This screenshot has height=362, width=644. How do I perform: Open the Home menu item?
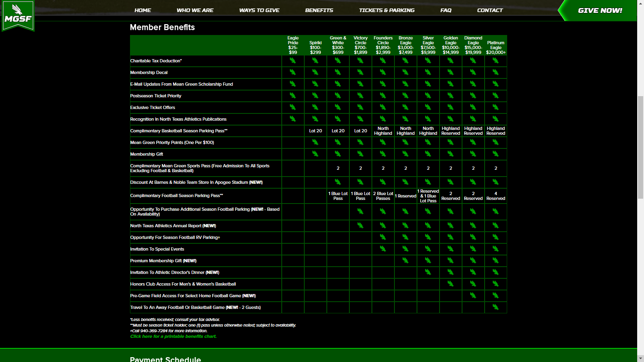(x=142, y=10)
